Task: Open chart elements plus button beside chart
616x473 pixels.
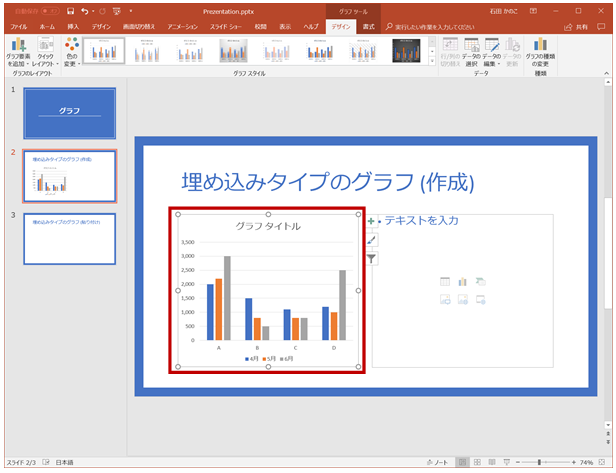Action: [371, 221]
